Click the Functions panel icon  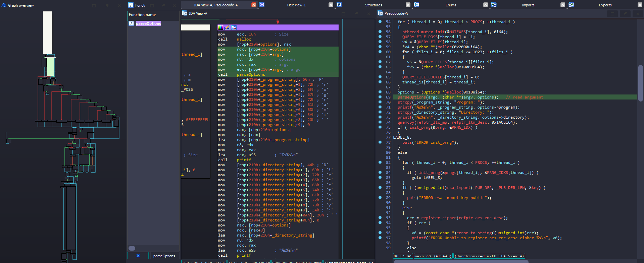[x=131, y=5]
